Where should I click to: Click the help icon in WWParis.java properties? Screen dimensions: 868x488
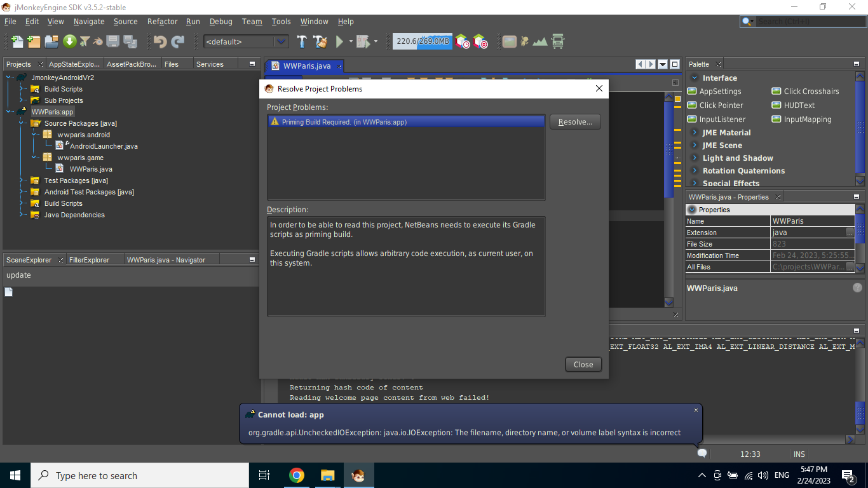coord(857,288)
